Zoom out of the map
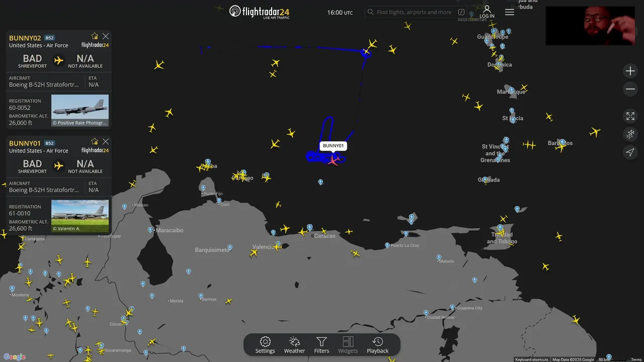This screenshot has height=362, width=644. pos(630,89)
